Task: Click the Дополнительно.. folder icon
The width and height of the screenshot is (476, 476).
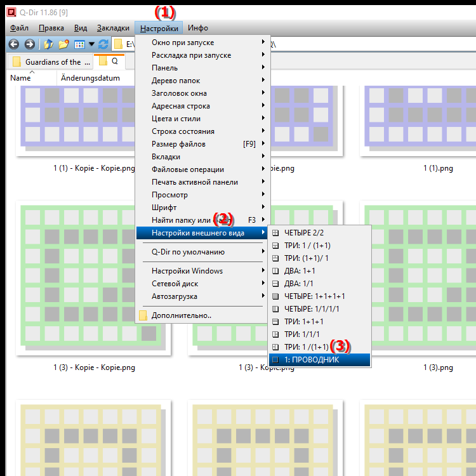Action: pos(143,315)
